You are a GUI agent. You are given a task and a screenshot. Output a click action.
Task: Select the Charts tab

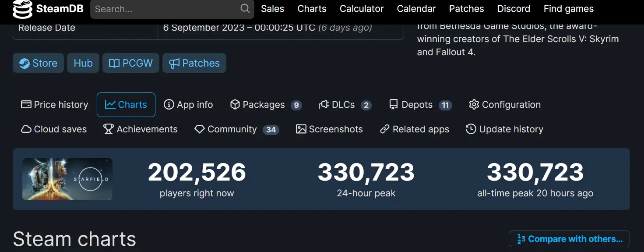coord(126,105)
